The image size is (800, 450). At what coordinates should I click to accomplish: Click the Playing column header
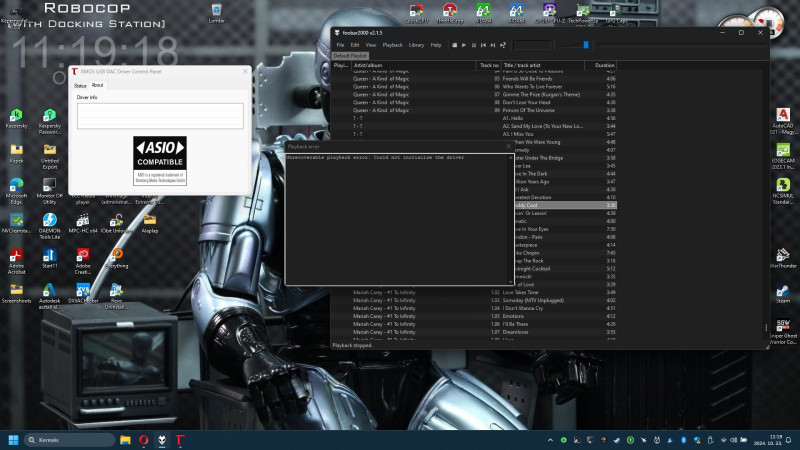click(341, 65)
